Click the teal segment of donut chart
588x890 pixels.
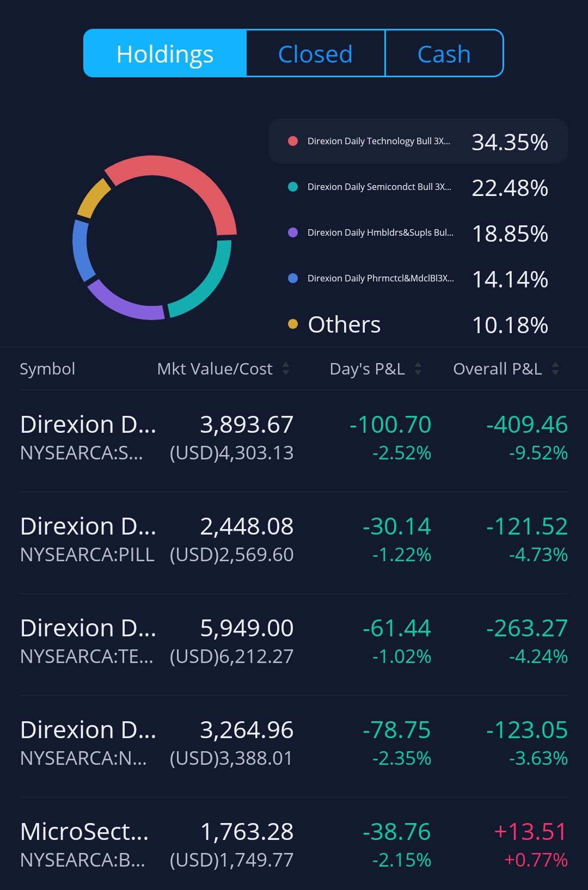click(x=209, y=286)
